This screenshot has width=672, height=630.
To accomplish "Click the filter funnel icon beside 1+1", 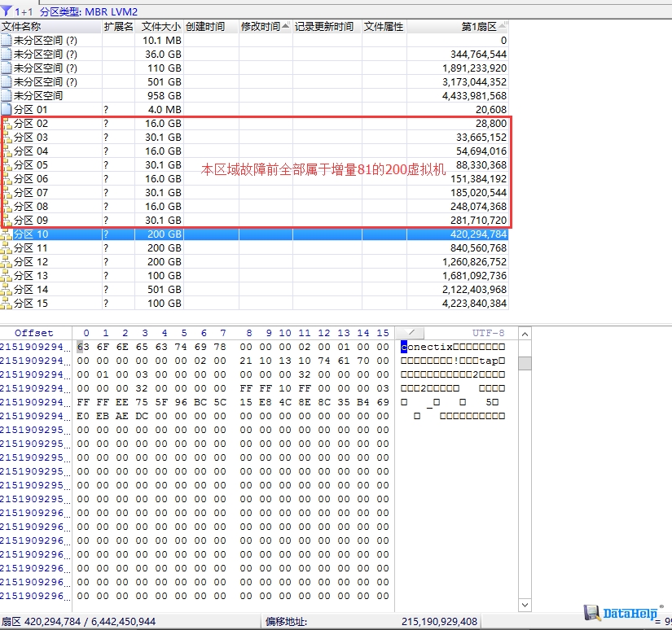I will [x=6, y=11].
